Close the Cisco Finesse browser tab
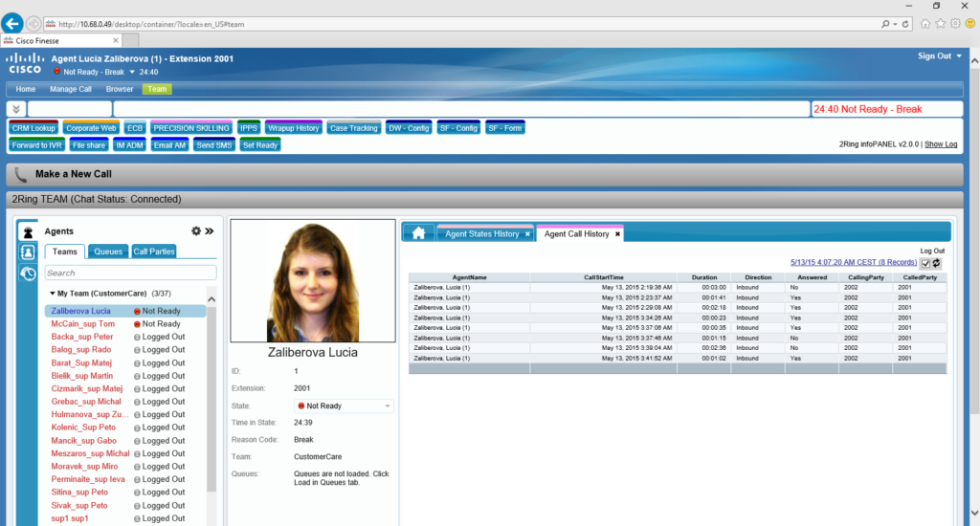 coord(116,40)
